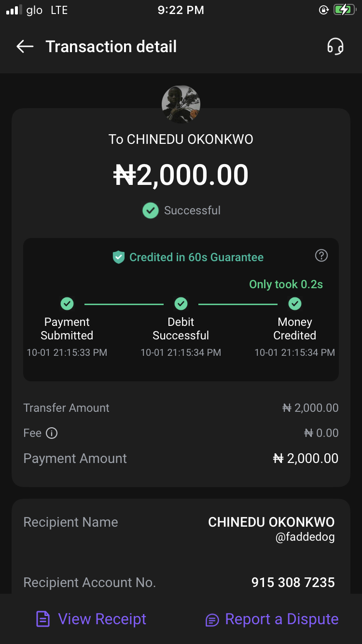Open View Receipt
The height and width of the screenshot is (644, 362).
tap(102, 619)
